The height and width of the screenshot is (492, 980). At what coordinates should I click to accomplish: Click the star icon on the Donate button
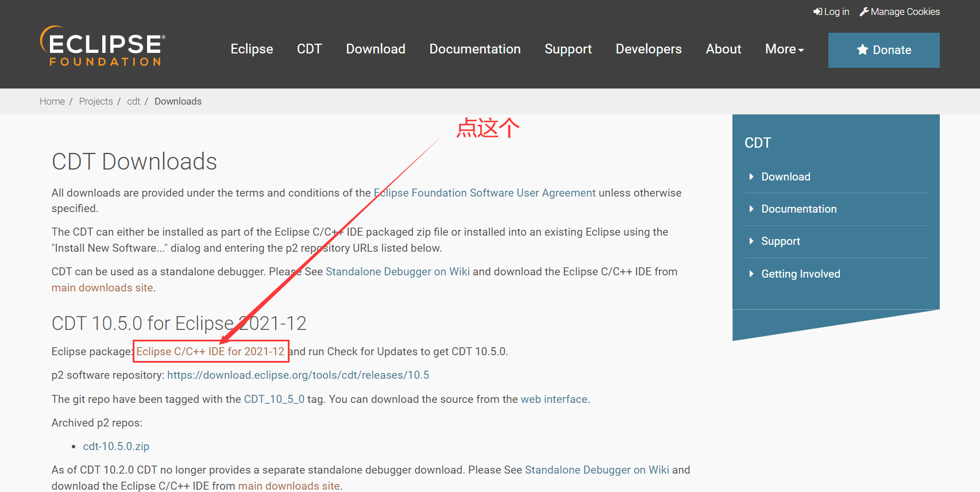point(862,50)
